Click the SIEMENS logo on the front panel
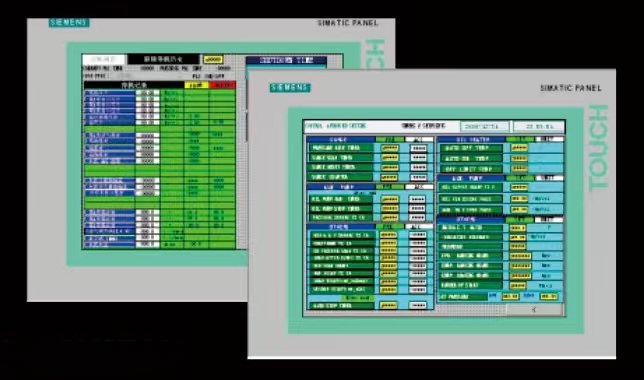The image size is (644, 380). pyautogui.click(x=290, y=88)
